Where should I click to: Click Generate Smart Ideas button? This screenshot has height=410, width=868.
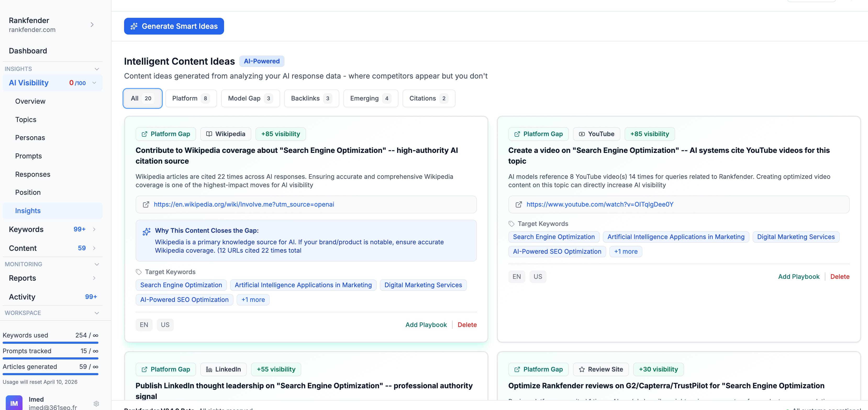coord(174,26)
